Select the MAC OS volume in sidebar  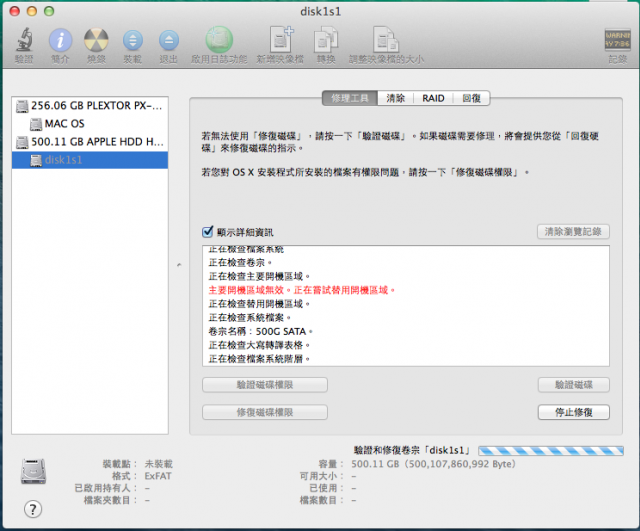(x=90, y=124)
